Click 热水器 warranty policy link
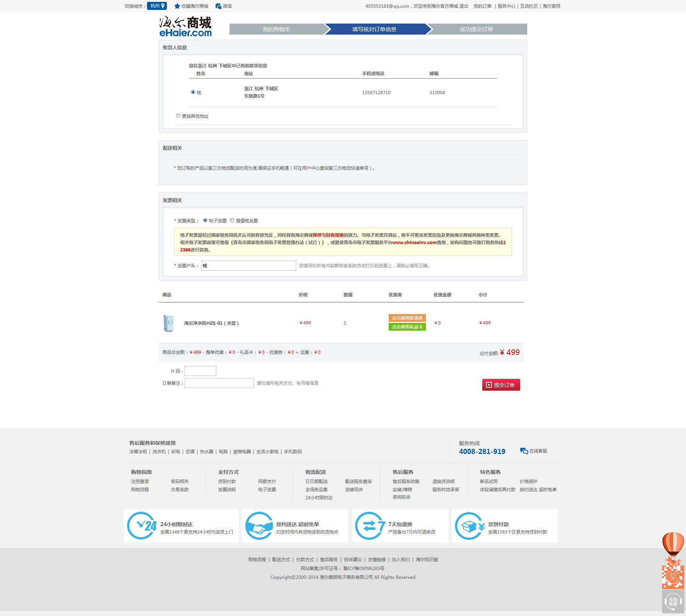The width and height of the screenshot is (686, 616). pyautogui.click(x=207, y=451)
